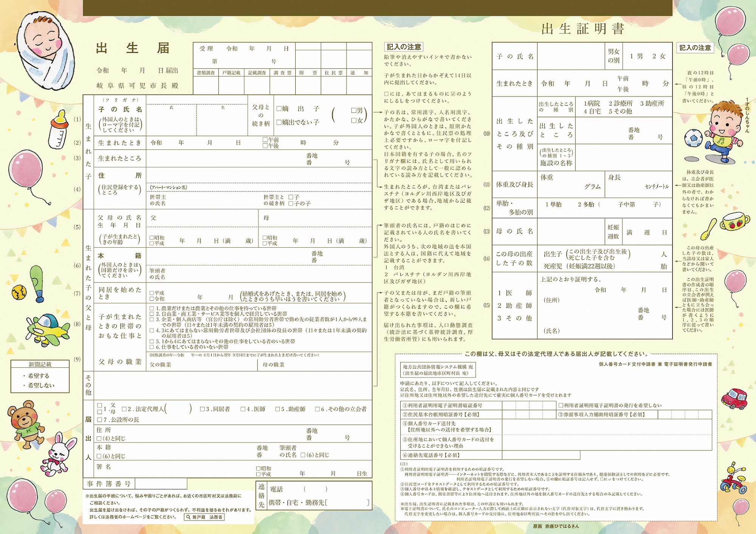Viewport: 756px width, 534px height.
Task: Select 1病院 as place type
Action: click(x=592, y=103)
